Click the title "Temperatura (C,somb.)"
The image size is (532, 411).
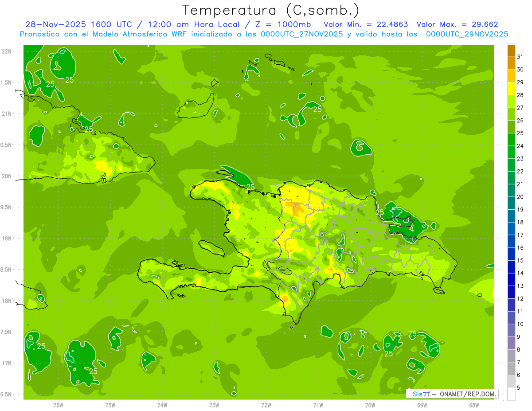coord(270,10)
